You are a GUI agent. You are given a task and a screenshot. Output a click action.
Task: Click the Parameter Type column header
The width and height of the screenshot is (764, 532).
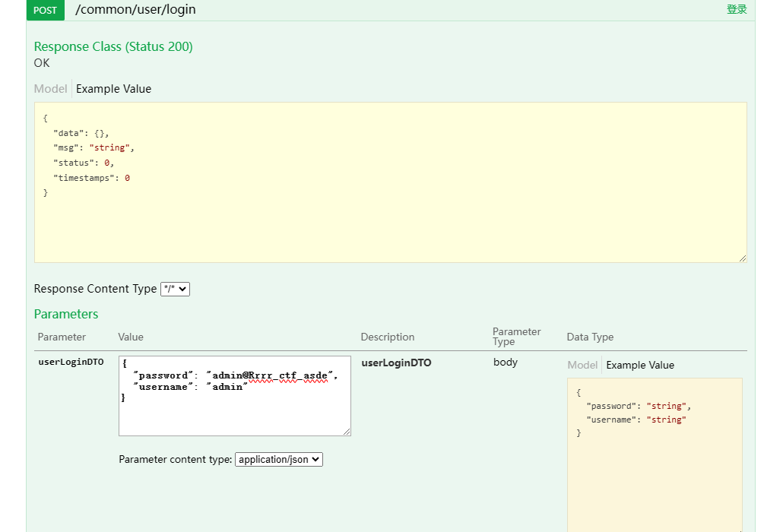(x=516, y=337)
